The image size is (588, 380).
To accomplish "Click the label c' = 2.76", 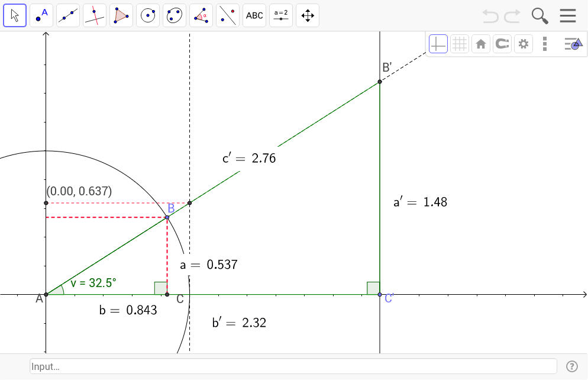I will coord(249,158).
